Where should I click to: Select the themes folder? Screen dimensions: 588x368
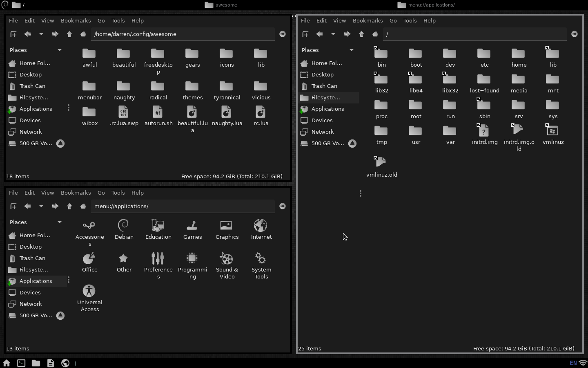pos(193,90)
